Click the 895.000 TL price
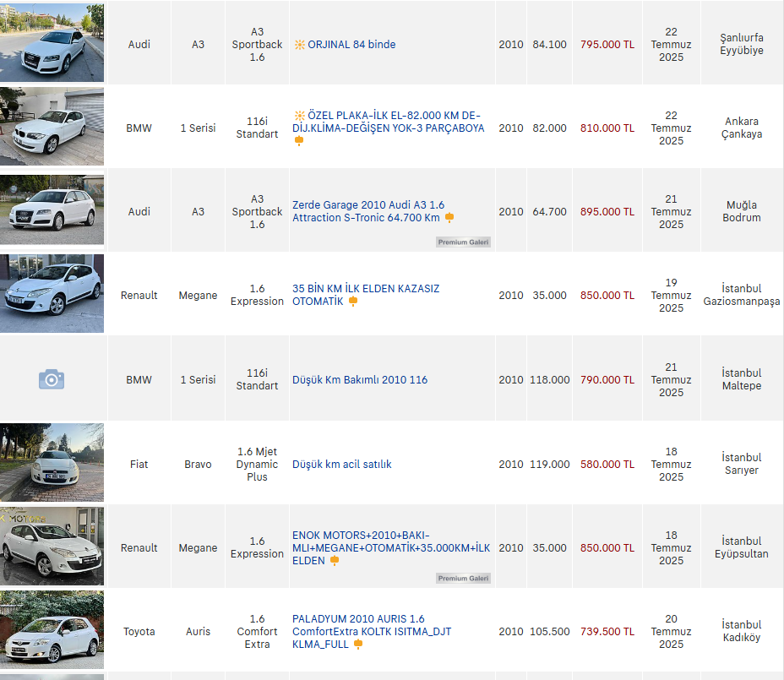The width and height of the screenshot is (784, 680). (x=607, y=211)
